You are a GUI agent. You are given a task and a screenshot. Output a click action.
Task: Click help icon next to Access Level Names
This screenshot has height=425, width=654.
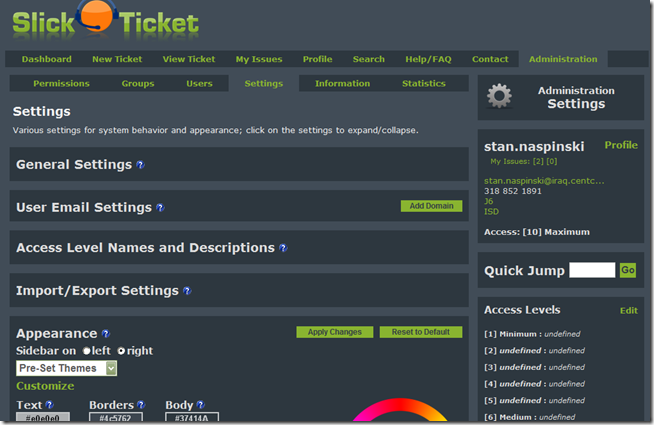click(283, 248)
